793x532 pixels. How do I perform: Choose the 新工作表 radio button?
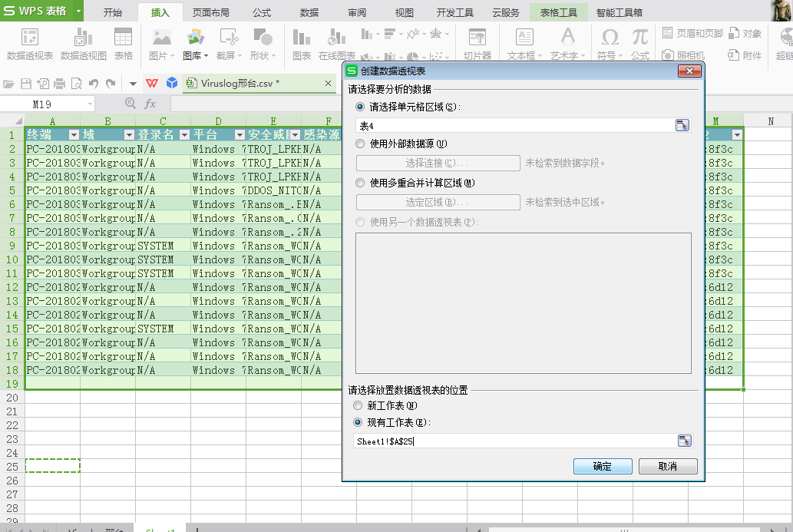coord(358,405)
